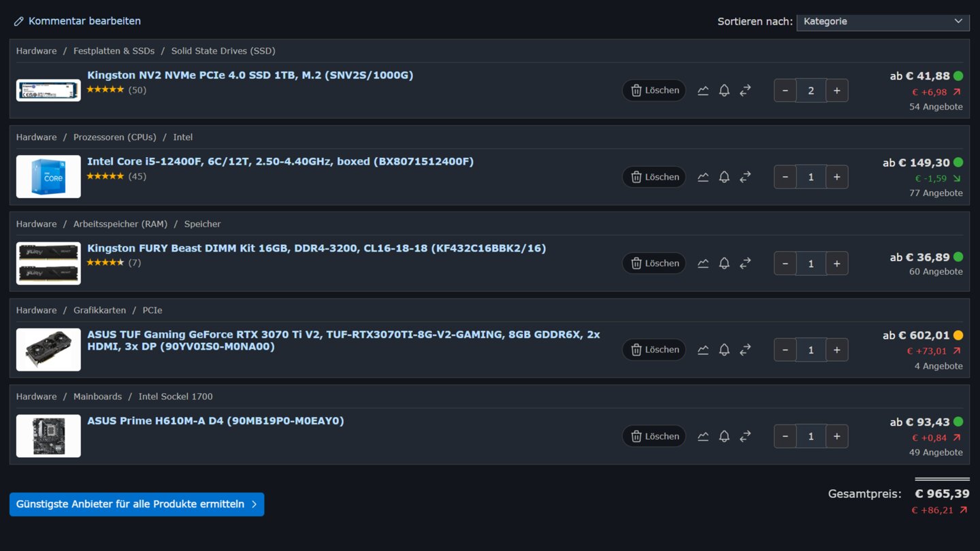Decrease quantity of Kingston NV2 SSD
The height and width of the screenshot is (551, 980).
point(785,90)
